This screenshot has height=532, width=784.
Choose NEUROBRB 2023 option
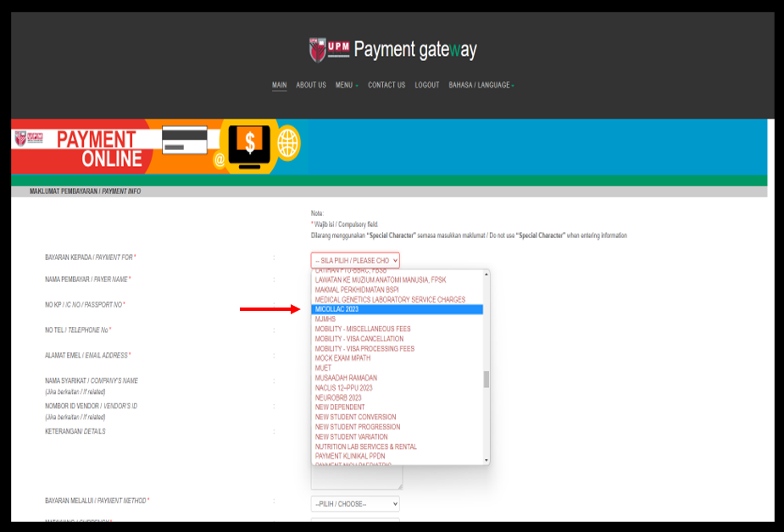point(397,397)
